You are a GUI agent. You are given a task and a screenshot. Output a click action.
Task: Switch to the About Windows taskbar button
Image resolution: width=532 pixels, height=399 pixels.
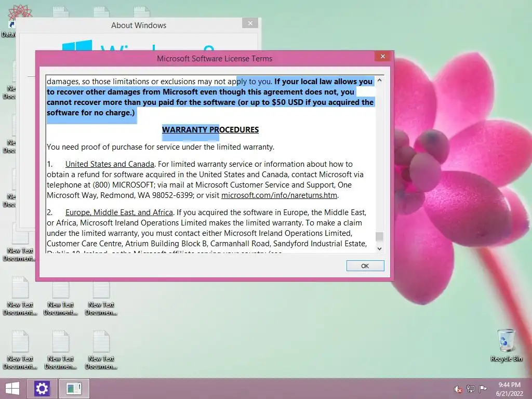point(74,389)
